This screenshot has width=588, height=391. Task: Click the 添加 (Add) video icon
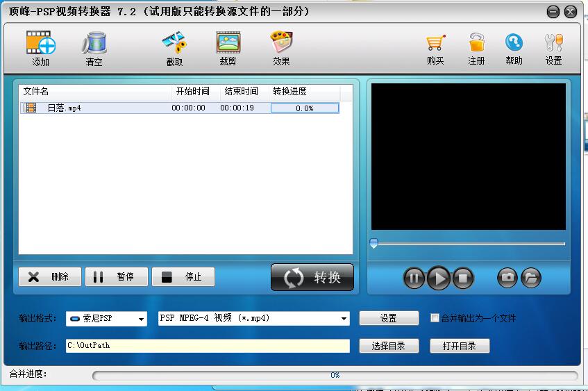click(40, 46)
